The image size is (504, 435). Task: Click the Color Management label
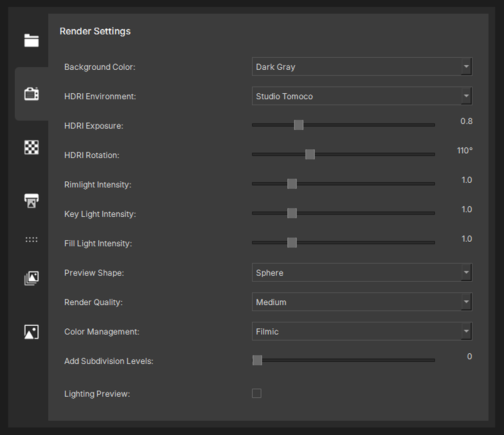click(102, 332)
